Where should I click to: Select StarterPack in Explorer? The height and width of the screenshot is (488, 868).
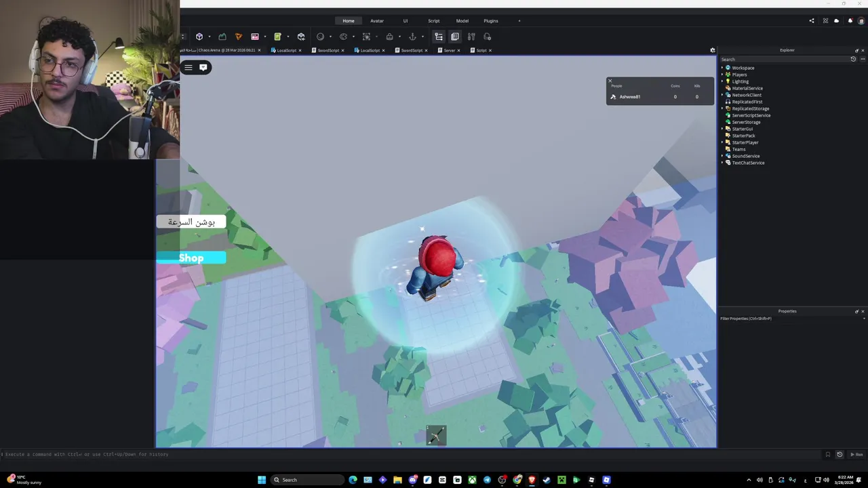[743, 136]
